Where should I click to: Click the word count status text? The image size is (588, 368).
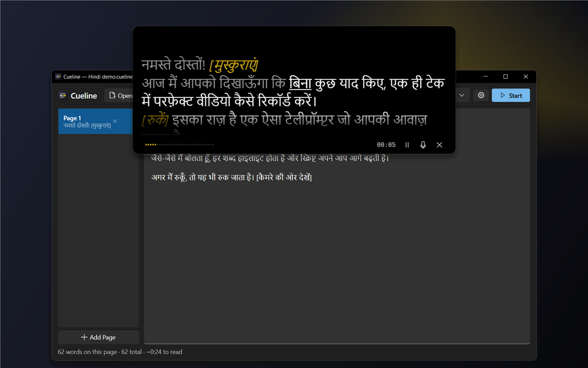120,352
